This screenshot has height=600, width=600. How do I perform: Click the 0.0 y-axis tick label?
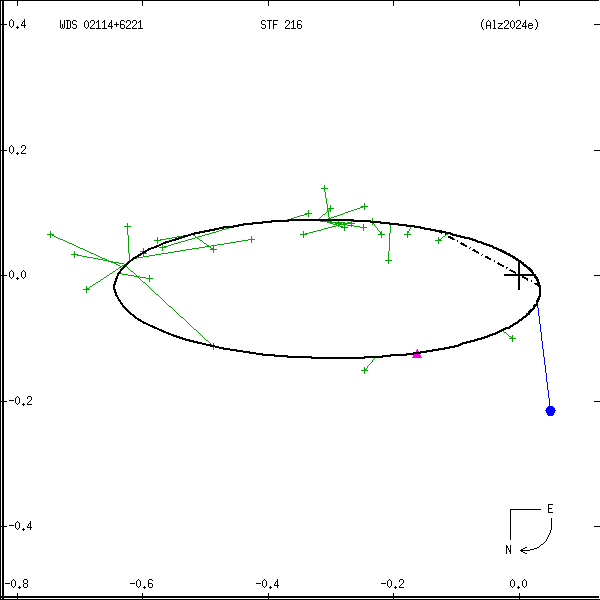(x=18, y=275)
